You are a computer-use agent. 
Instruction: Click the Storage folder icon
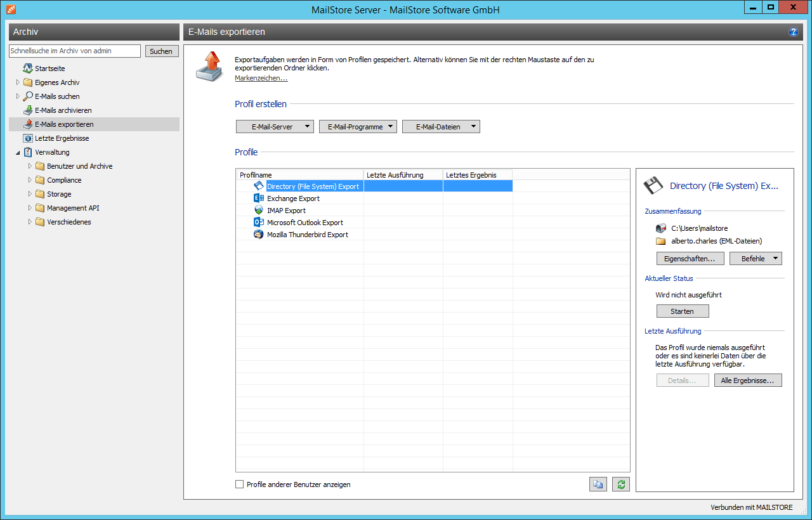click(40, 194)
